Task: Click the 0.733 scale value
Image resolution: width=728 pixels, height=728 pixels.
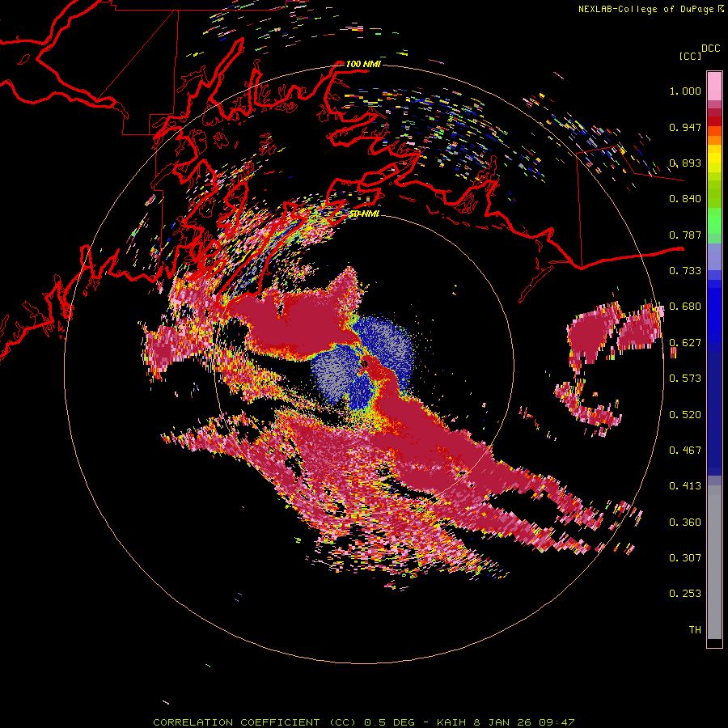Action: click(685, 271)
